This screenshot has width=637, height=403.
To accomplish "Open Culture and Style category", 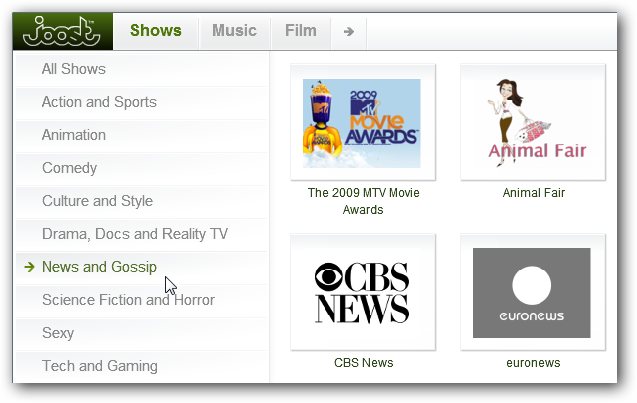I will [142, 201].
